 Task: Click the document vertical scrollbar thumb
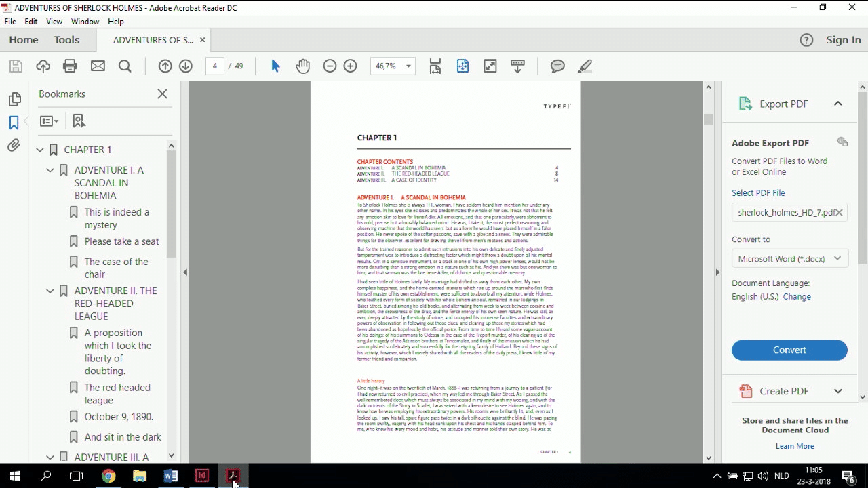[709, 119]
